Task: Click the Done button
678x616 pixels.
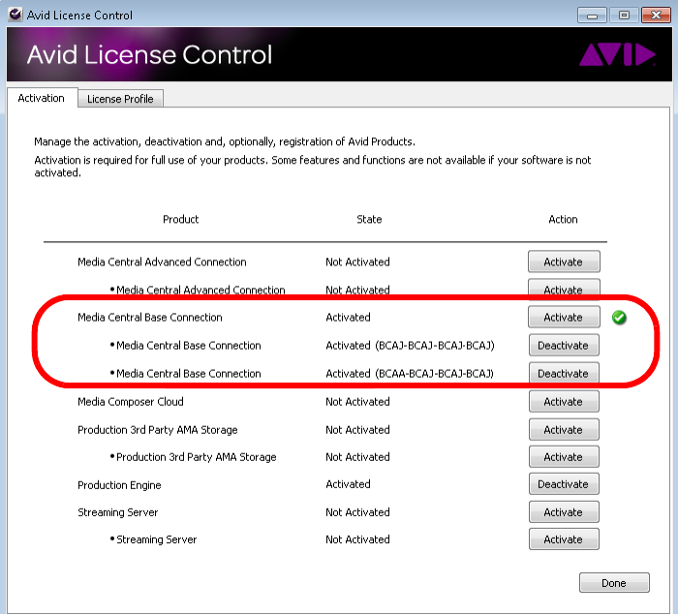Action: pyautogui.click(x=614, y=583)
